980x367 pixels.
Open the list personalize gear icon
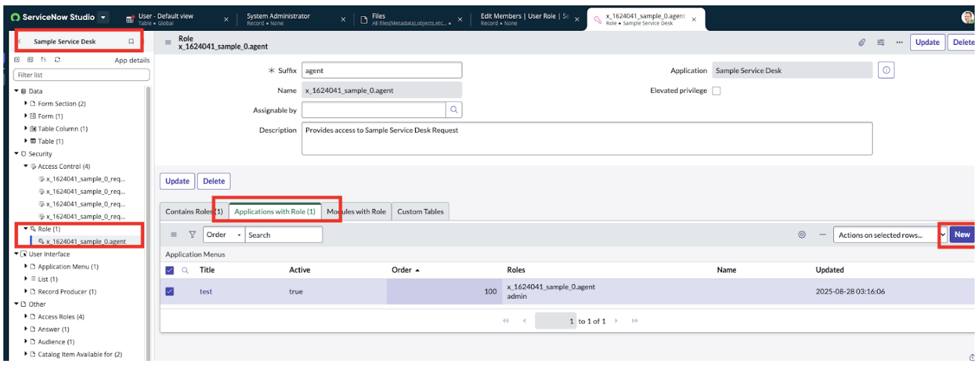click(x=802, y=235)
